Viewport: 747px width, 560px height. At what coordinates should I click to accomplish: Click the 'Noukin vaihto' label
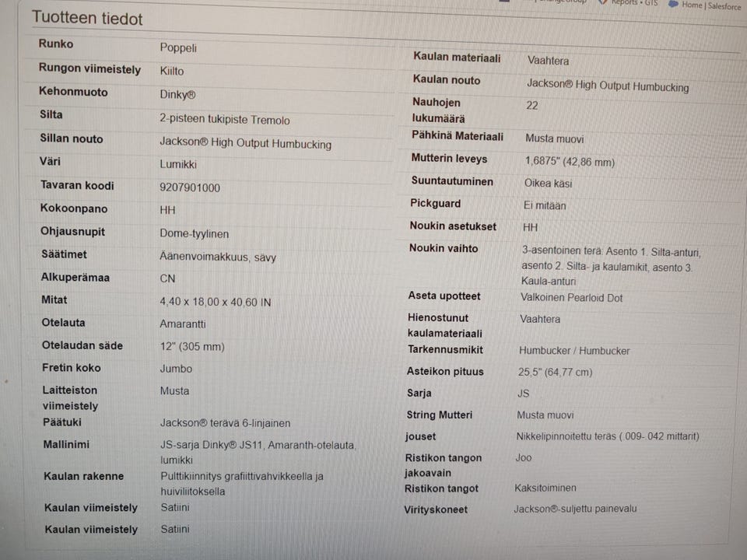pos(444,249)
